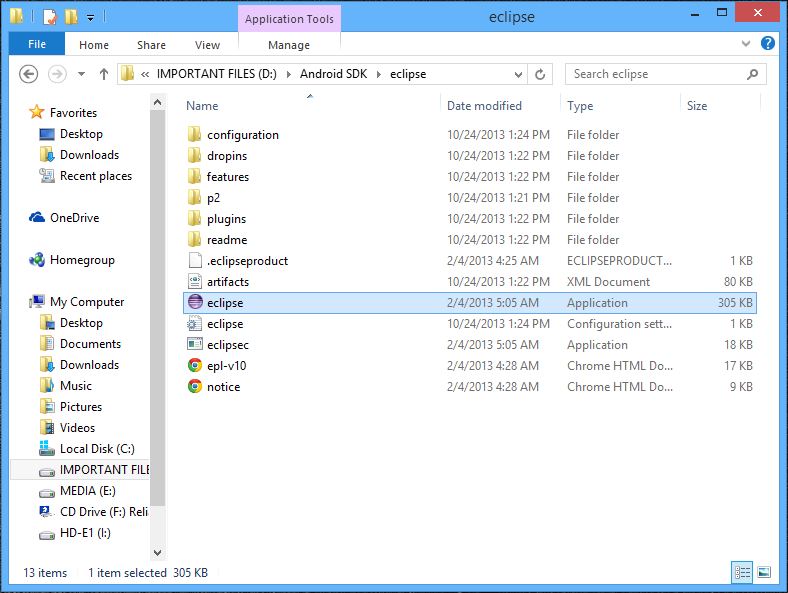The height and width of the screenshot is (593, 788).
Task: Select the features folder icon
Action: 194,177
